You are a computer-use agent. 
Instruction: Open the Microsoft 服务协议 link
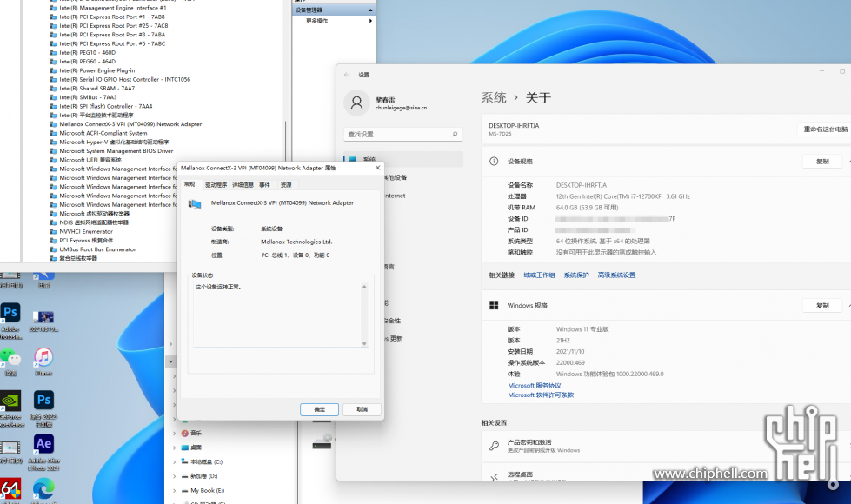tap(535, 386)
